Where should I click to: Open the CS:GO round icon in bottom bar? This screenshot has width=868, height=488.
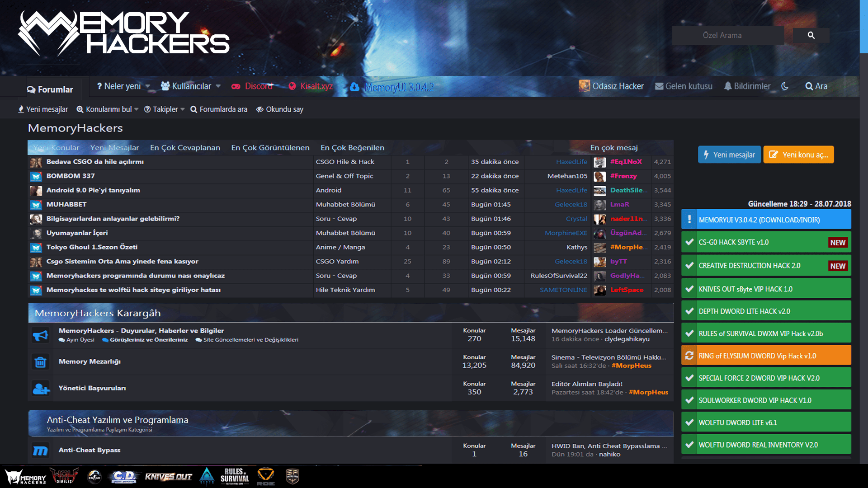pyautogui.click(x=94, y=476)
